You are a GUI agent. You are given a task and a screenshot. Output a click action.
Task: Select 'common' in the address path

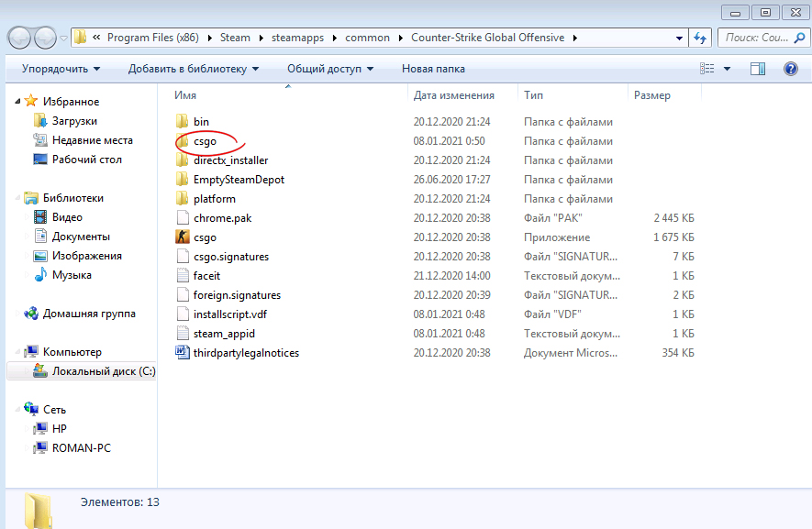tap(367, 38)
